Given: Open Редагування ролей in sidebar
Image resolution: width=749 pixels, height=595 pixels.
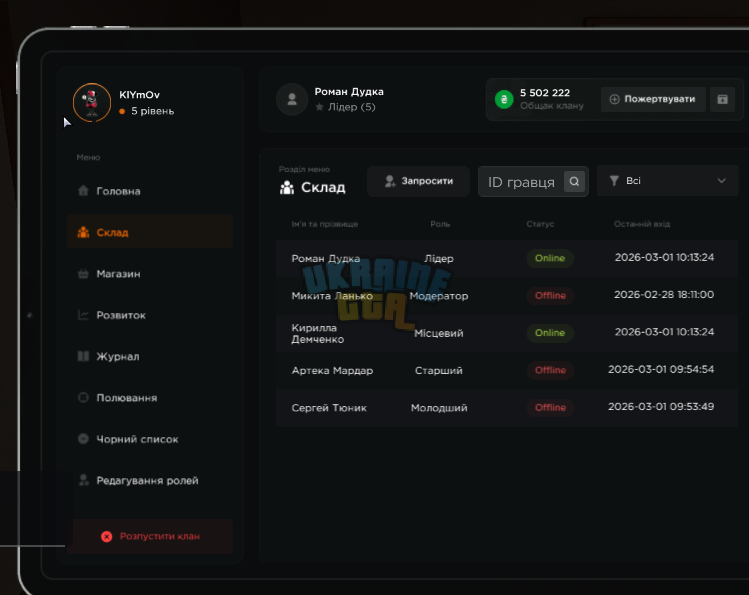Looking at the screenshot, I should point(150,480).
